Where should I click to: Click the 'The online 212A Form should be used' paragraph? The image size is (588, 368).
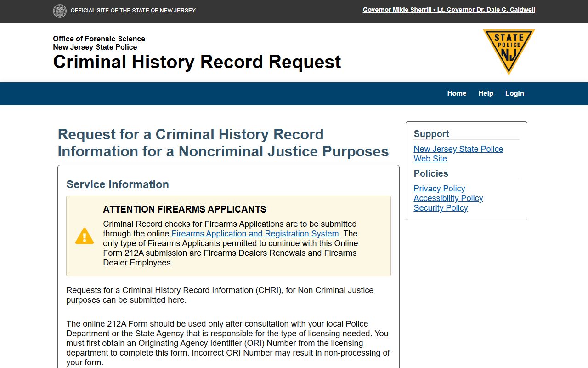[x=228, y=343]
